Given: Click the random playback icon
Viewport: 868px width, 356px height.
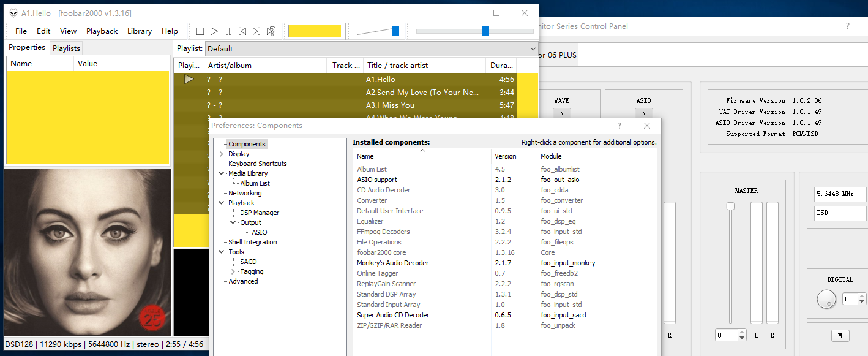Looking at the screenshot, I should 271,31.
